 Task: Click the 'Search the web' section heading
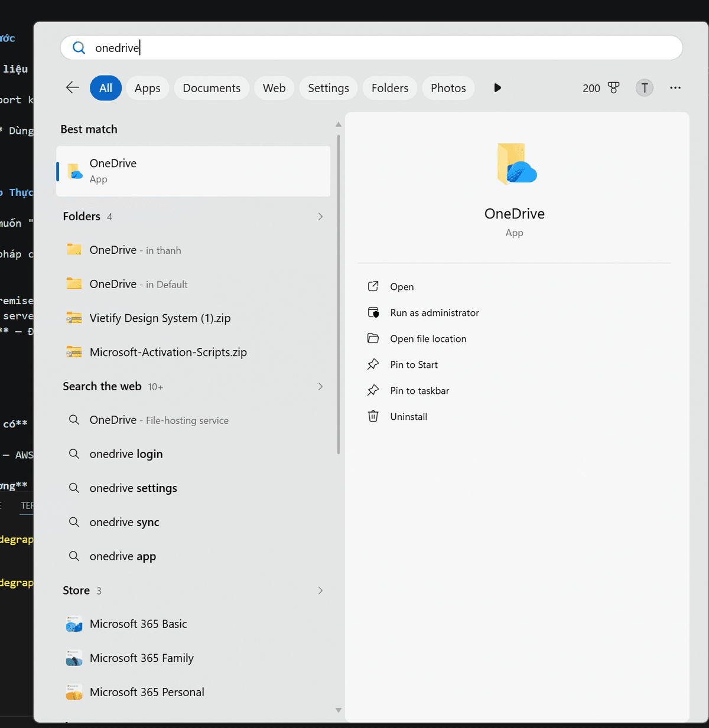coord(102,387)
